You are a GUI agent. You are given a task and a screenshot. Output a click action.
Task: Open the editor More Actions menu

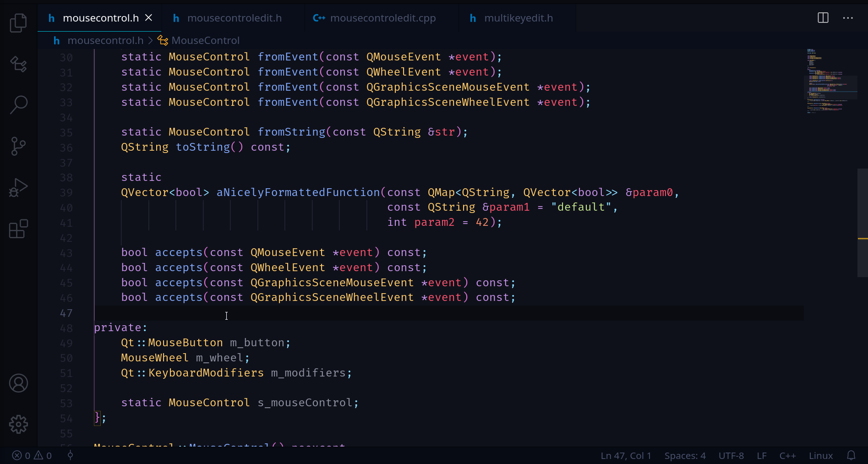pyautogui.click(x=848, y=18)
